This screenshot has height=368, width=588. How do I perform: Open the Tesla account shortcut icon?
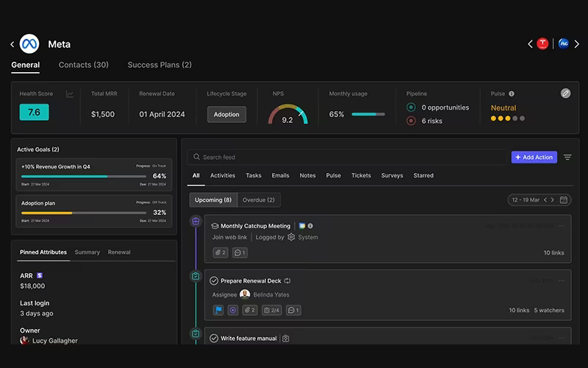point(542,43)
